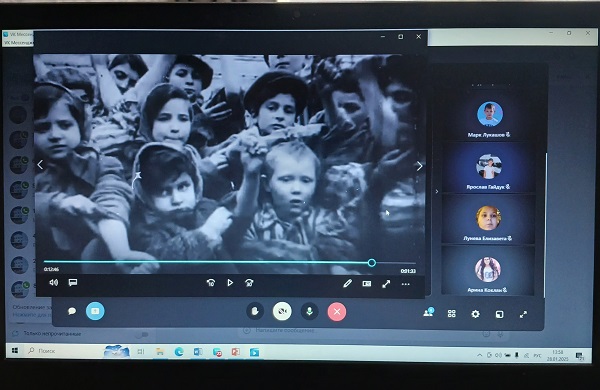Image resolution: width=600 pixels, height=390 pixels.
Task: Click the video progress bar handle
Action: coord(372,263)
